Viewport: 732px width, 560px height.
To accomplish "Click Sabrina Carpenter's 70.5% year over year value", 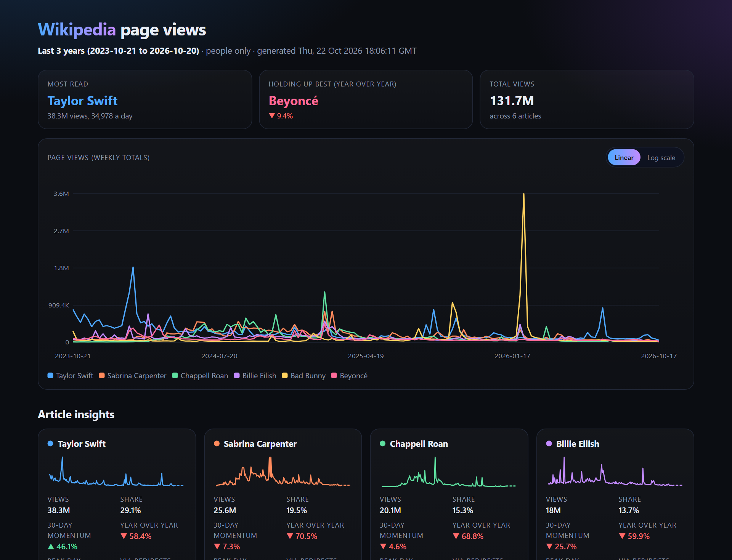I will click(302, 536).
